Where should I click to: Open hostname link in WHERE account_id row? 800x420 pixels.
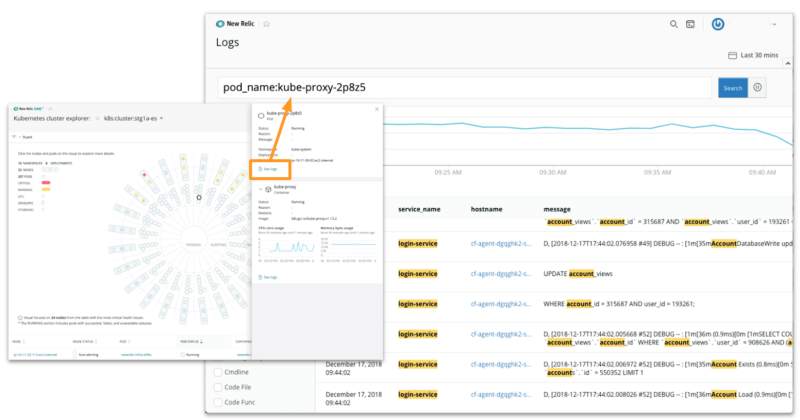click(x=501, y=304)
